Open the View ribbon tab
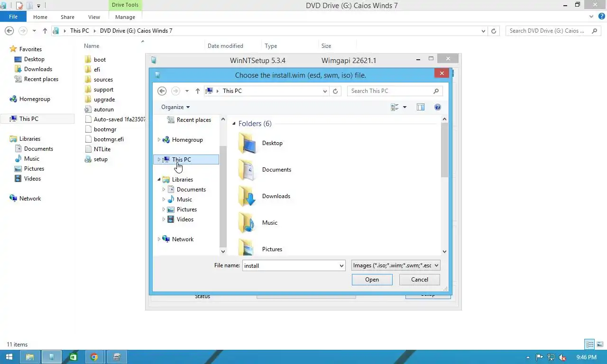Viewport: 607px width, 364px height. (94, 17)
